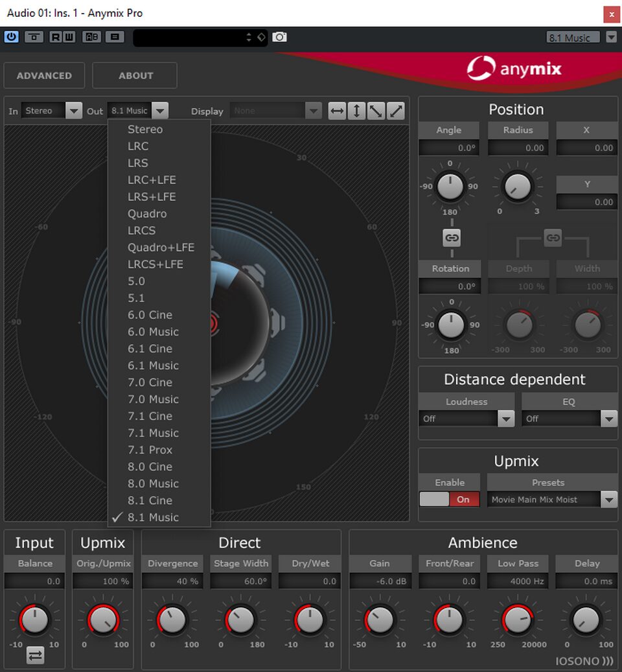Select 6.0 Music in list
Image resolution: width=622 pixels, height=672 pixels.
click(159, 332)
